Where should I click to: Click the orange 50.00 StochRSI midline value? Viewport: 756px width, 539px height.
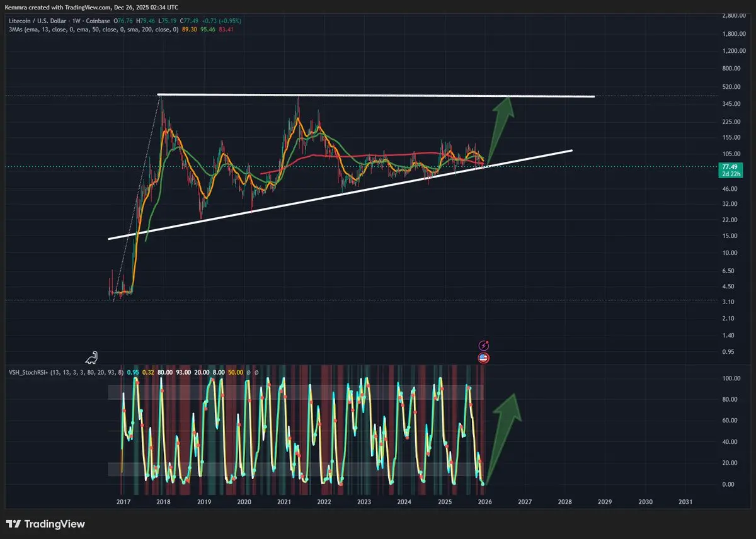pos(235,372)
